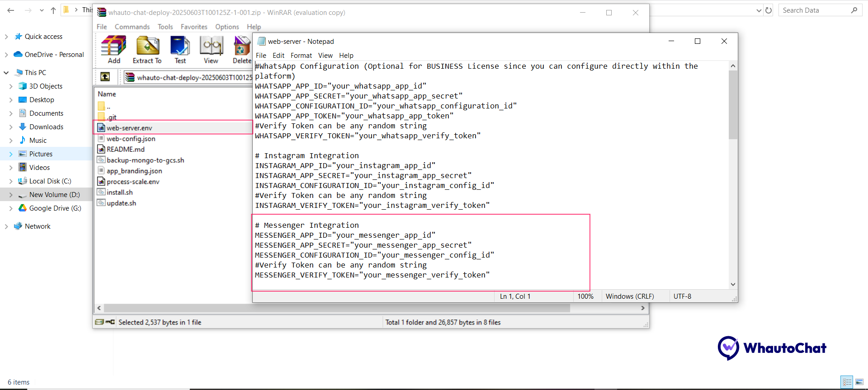868x390 pixels.
Task: Select the install.sh file icon
Action: (x=101, y=192)
